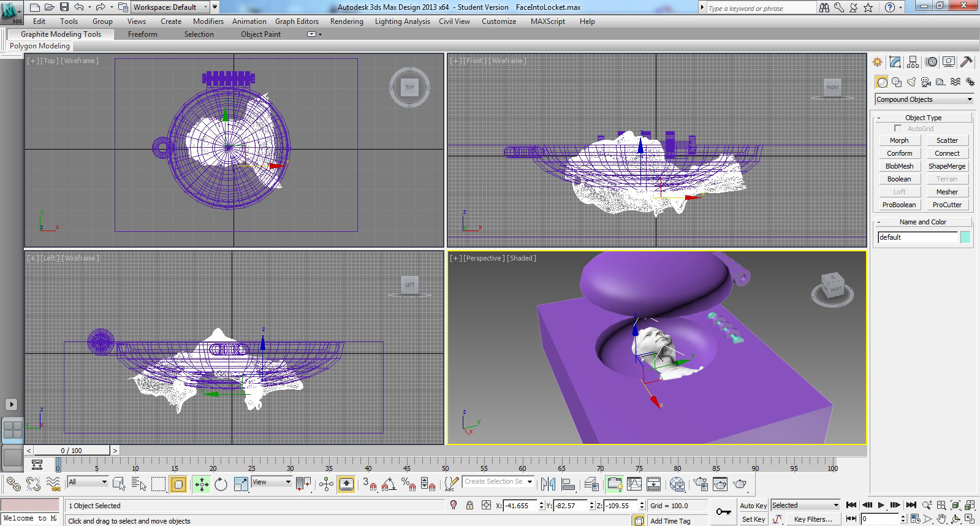980x526 pixels.
Task: Open the Modifiers menu
Action: 208,21
